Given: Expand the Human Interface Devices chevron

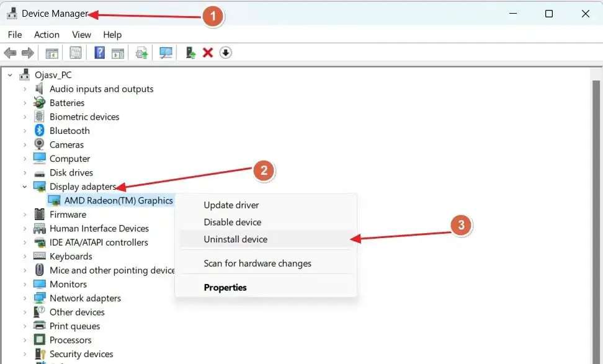Looking at the screenshot, I should coord(25,229).
